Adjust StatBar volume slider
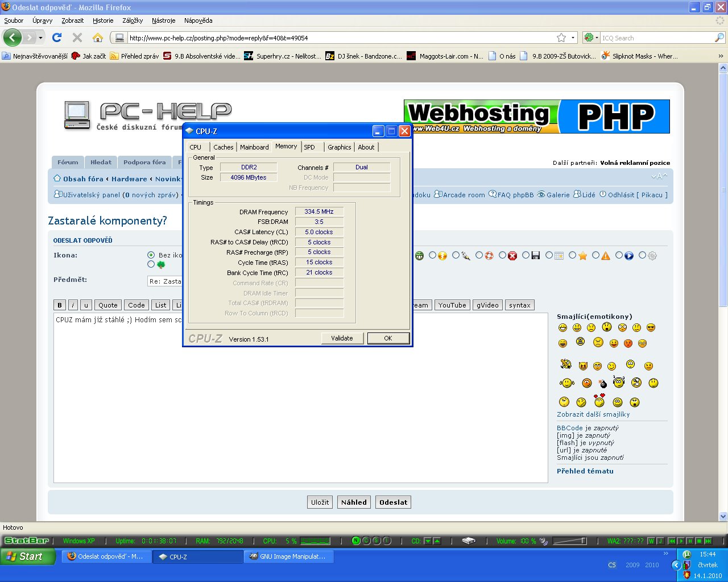728x582 pixels. [569, 541]
